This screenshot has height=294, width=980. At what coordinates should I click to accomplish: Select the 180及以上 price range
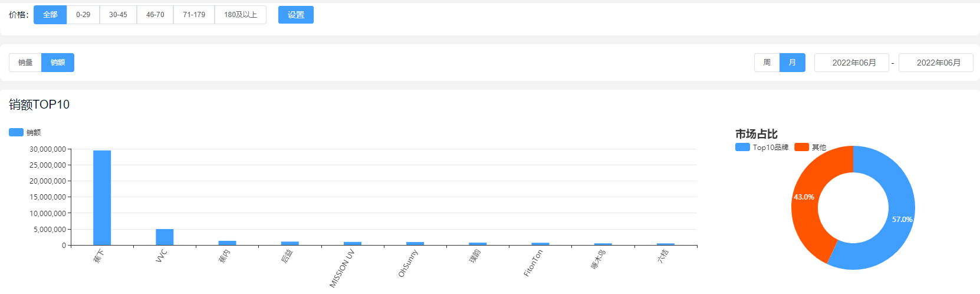pyautogui.click(x=241, y=15)
